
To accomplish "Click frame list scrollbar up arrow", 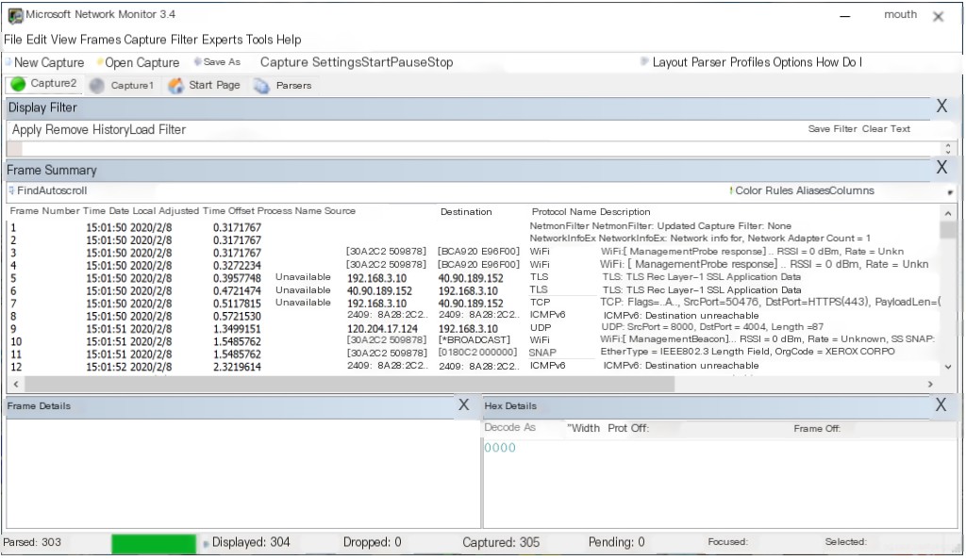I will coord(948,214).
